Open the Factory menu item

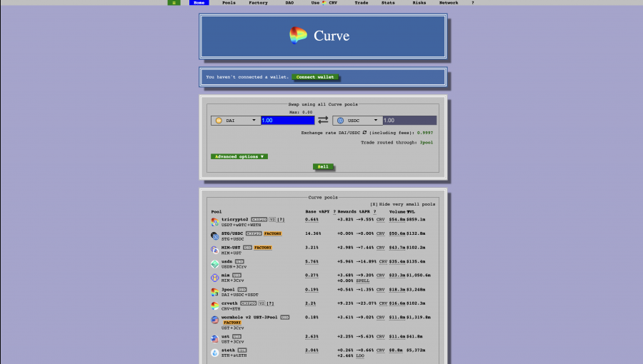point(258,2)
